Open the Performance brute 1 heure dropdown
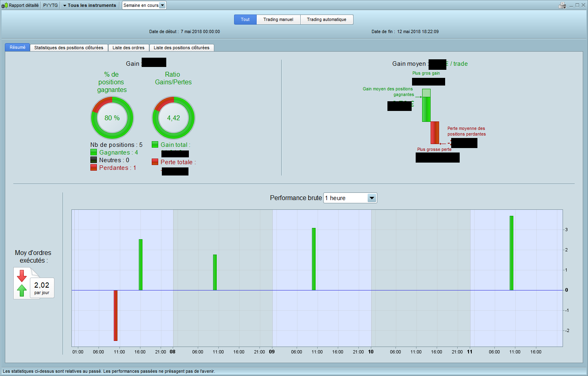The image size is (588, 376). 350,198
